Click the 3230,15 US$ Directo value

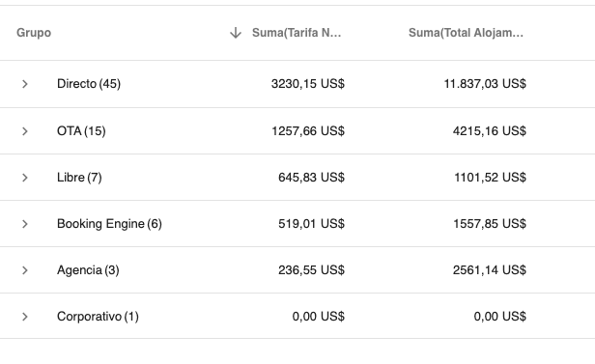[308, 83]
